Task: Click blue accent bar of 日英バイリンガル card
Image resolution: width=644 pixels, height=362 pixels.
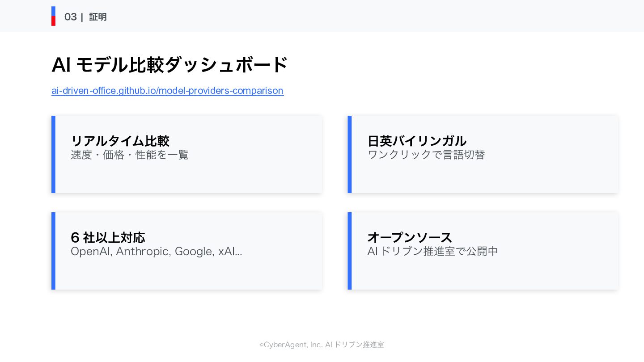Action: pos(350,154)
